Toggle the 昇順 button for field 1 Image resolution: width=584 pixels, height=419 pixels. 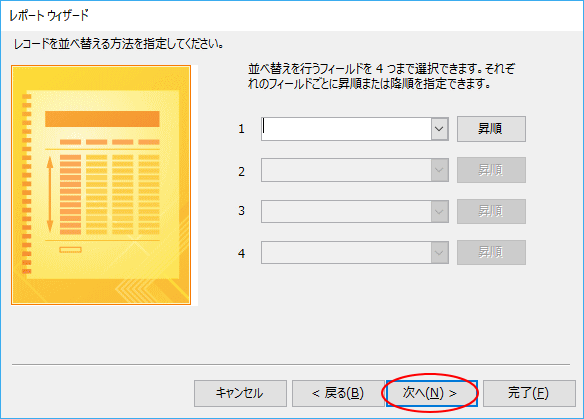pos(491,129)
